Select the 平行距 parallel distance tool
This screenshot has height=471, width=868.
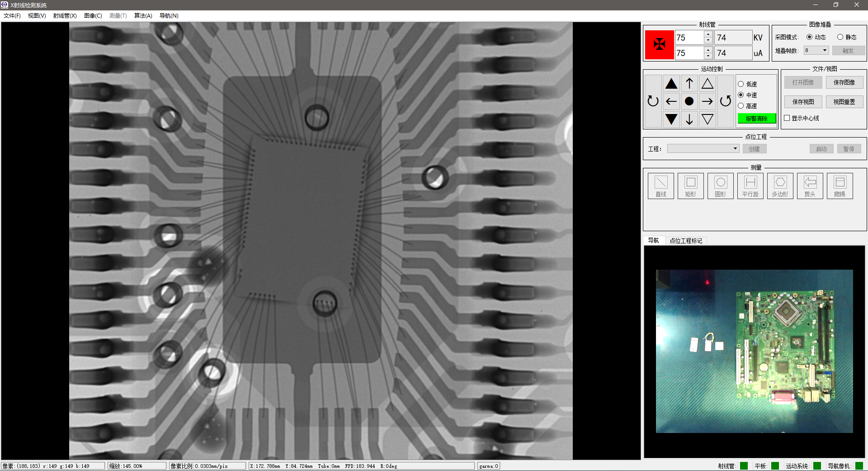750,186
